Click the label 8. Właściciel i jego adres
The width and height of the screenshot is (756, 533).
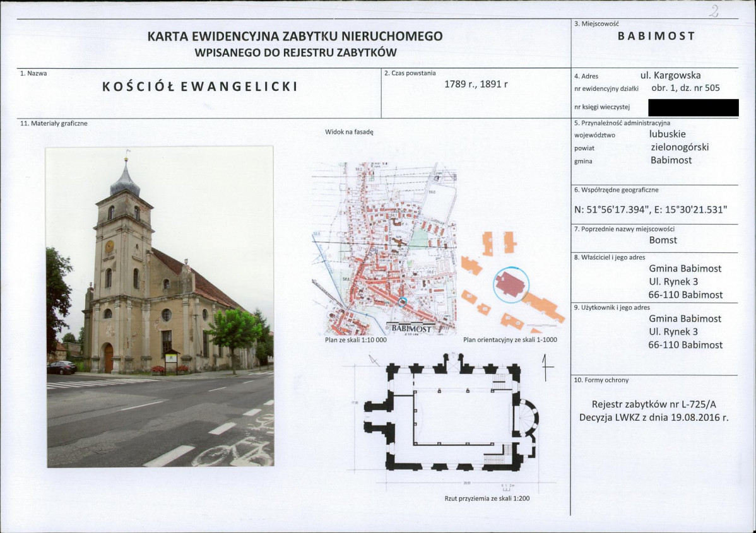coord(610,257)
